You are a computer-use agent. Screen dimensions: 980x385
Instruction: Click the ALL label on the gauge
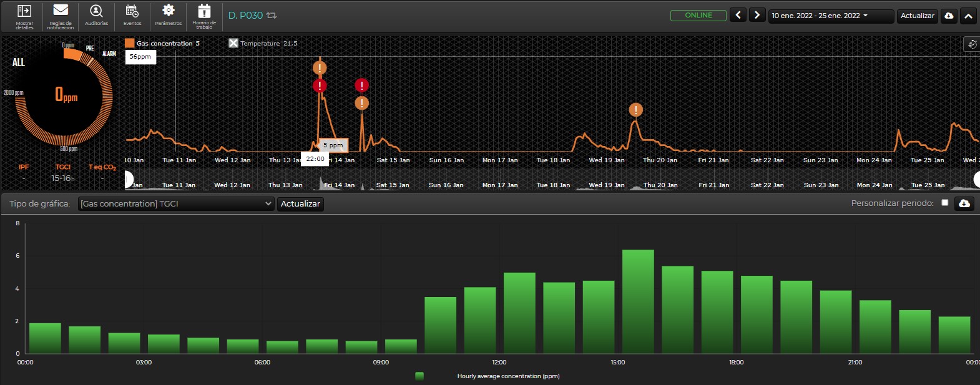click(x=19, y=62)
